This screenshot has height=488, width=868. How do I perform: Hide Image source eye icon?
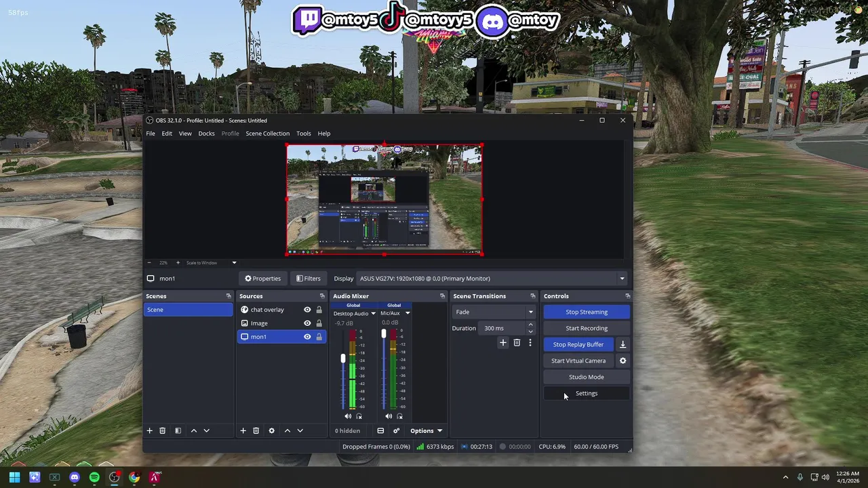(307, 323)
